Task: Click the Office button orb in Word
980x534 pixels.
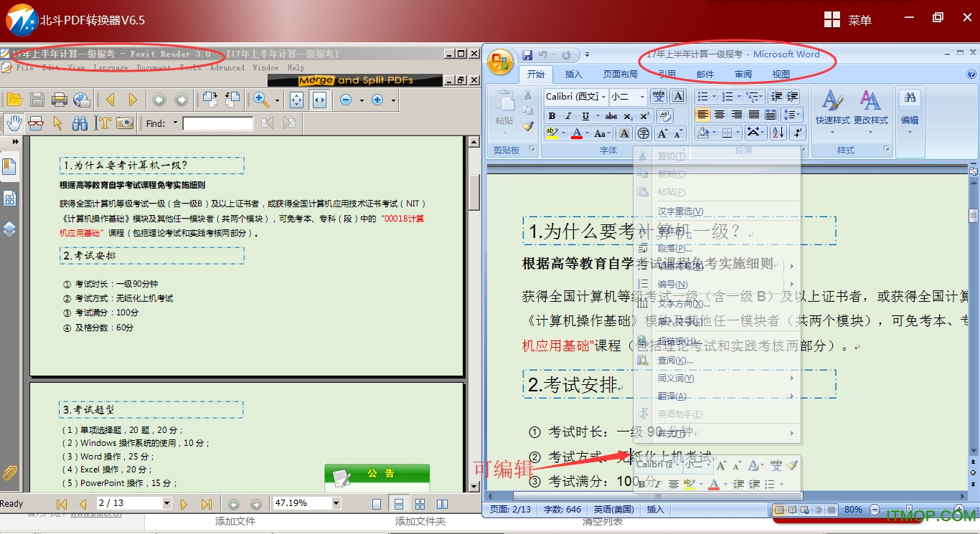Action: (500, 62)
